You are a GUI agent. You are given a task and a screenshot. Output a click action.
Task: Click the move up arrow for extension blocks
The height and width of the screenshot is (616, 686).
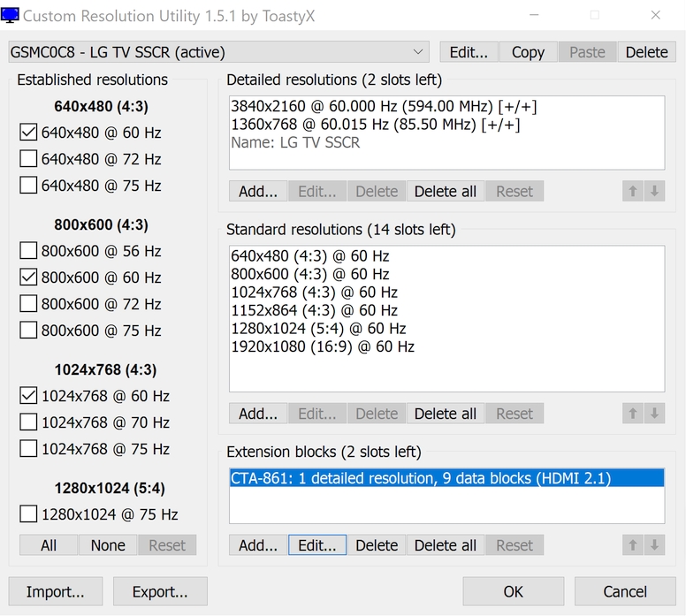coord(632,545)
